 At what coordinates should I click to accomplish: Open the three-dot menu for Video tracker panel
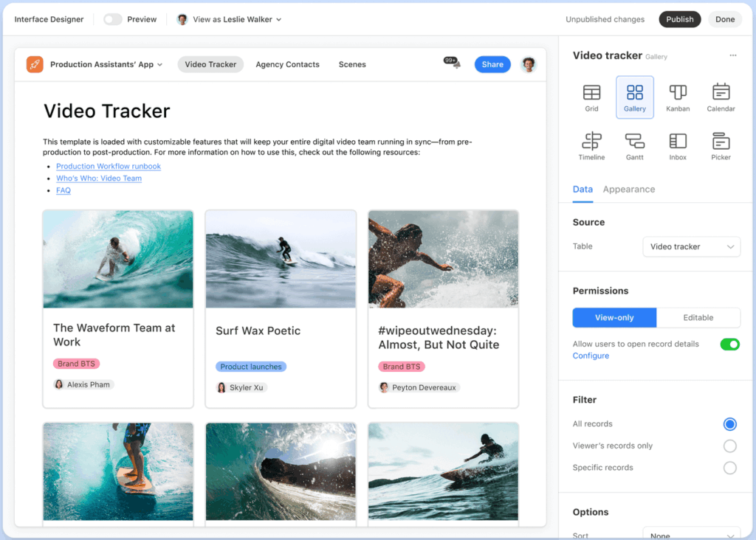[x=732, y=55]
